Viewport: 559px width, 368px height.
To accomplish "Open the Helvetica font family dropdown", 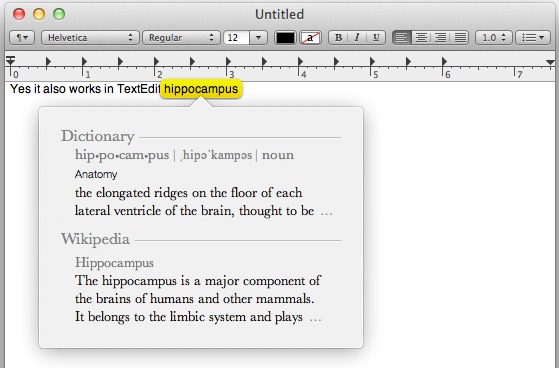I will pos(90,37).
